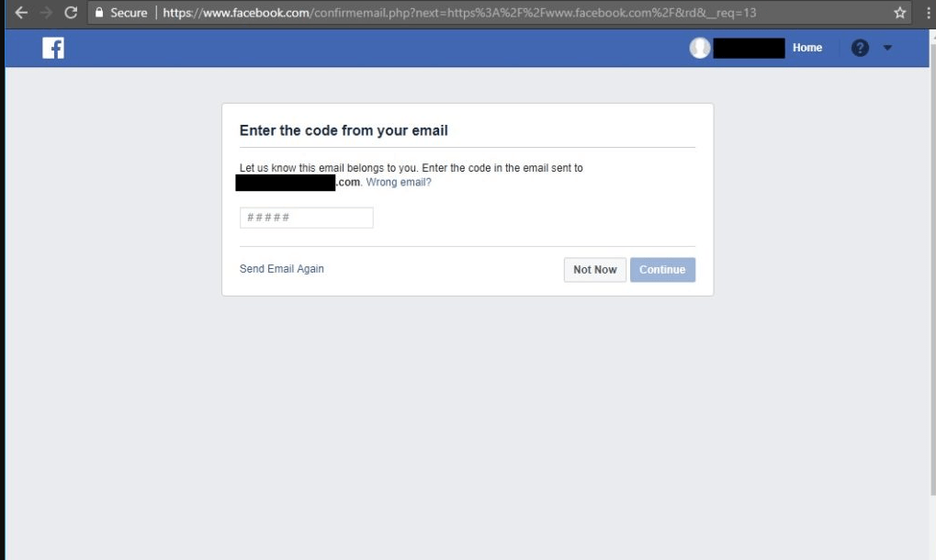Click the Continue button

tap(662, 270)
